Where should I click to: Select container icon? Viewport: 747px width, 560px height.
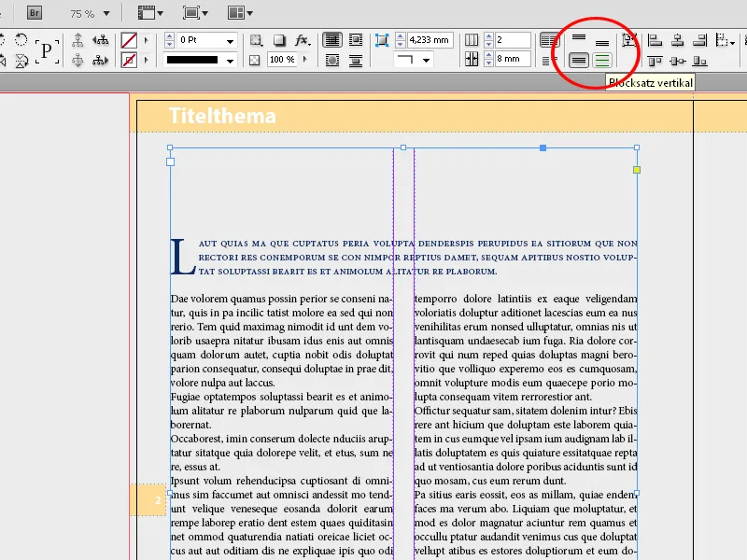(x=78, y=40)
